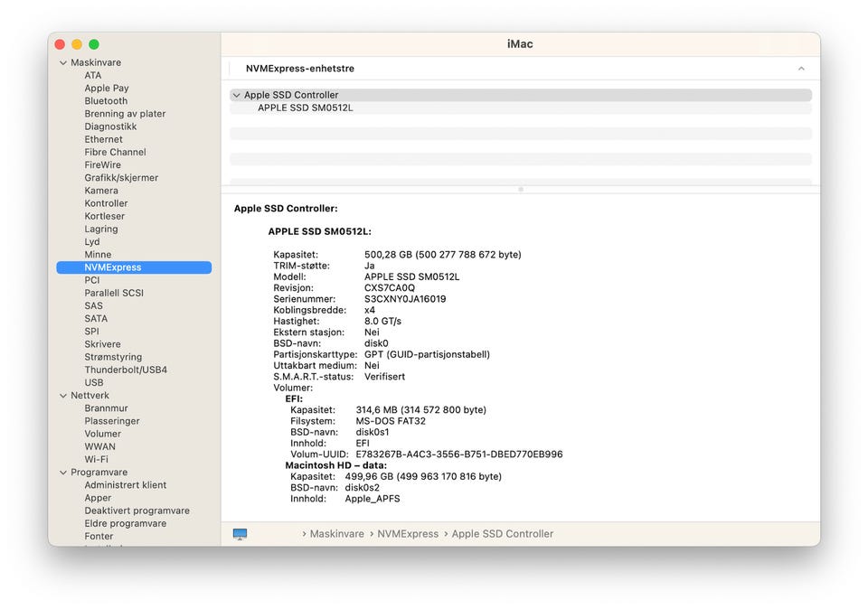The height and width of the screenshot is (609, 868).
Task: Click the pane divider handle above device details
Action: click(x=521, y=189)
